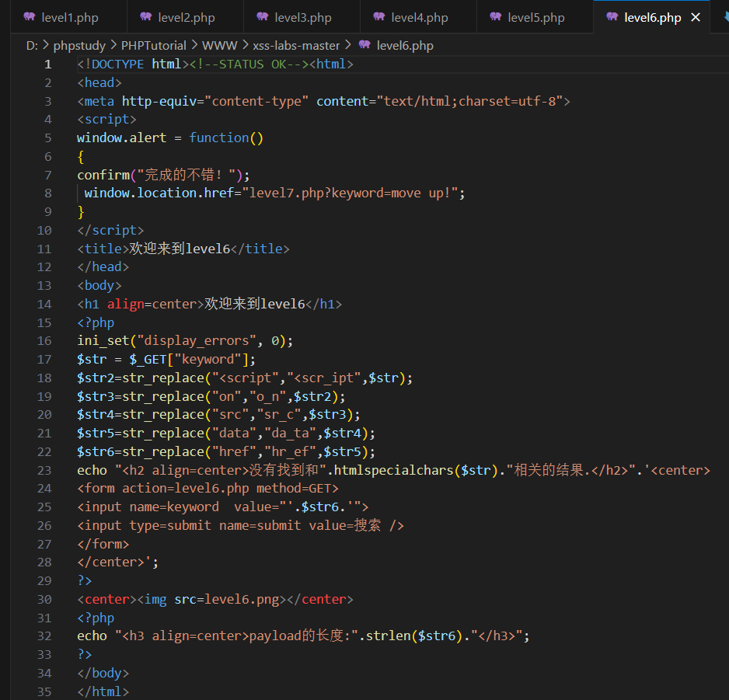The height and width of the screenshot is (700, 729).
Task: Click 'htmlspecialchars' on line 23
Action: [394, 470]
